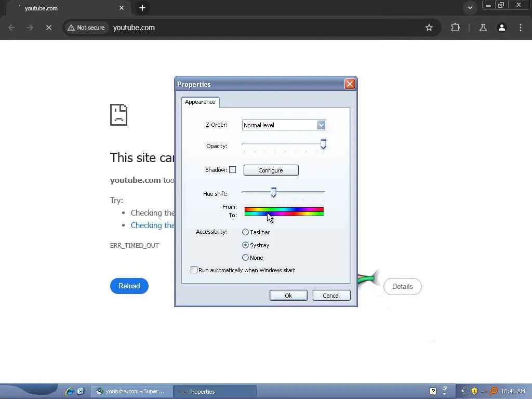The width and height of the screenshot is (532, 399).
Task: Click the Reload button on the error page
Action: [x=129, y=286]
